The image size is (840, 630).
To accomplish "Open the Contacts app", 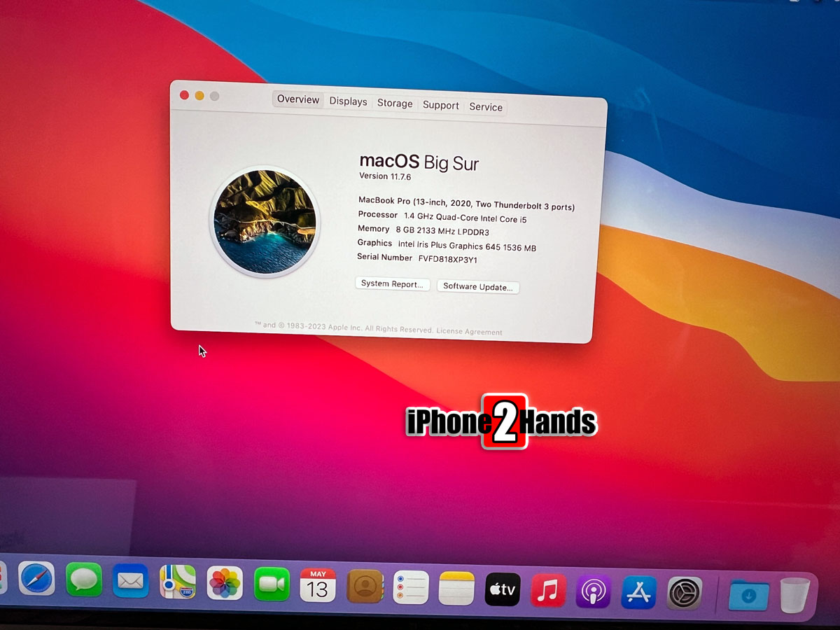I will click(x=365, y=587).
